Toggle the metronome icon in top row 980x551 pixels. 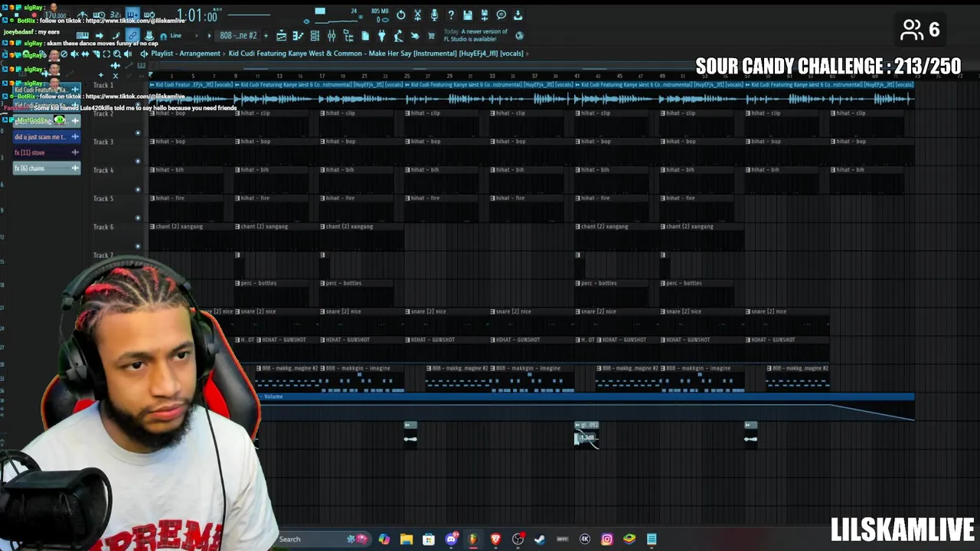coord(83,15)
